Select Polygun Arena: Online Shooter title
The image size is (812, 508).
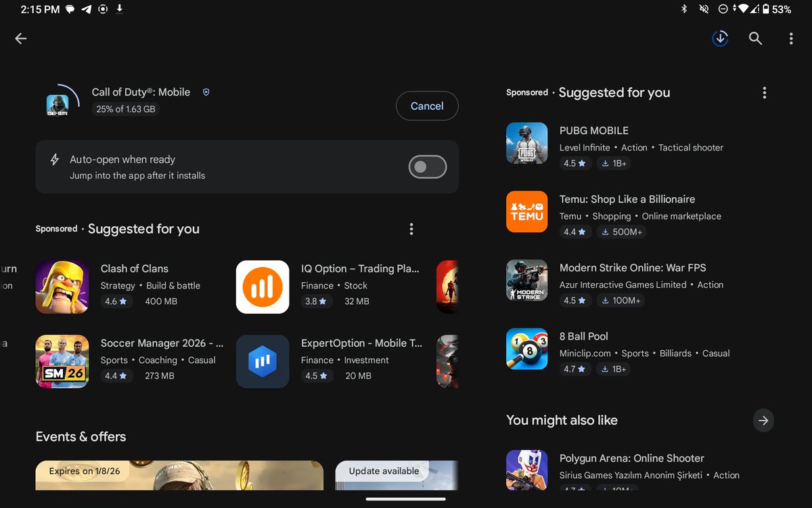(x=632, y=458)
